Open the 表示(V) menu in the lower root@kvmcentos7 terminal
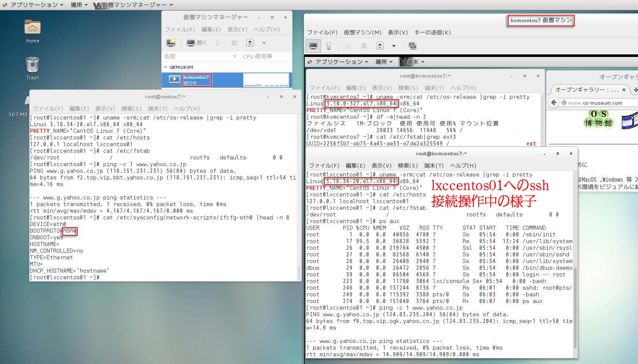The image size is (638, 364). (381, 165)
